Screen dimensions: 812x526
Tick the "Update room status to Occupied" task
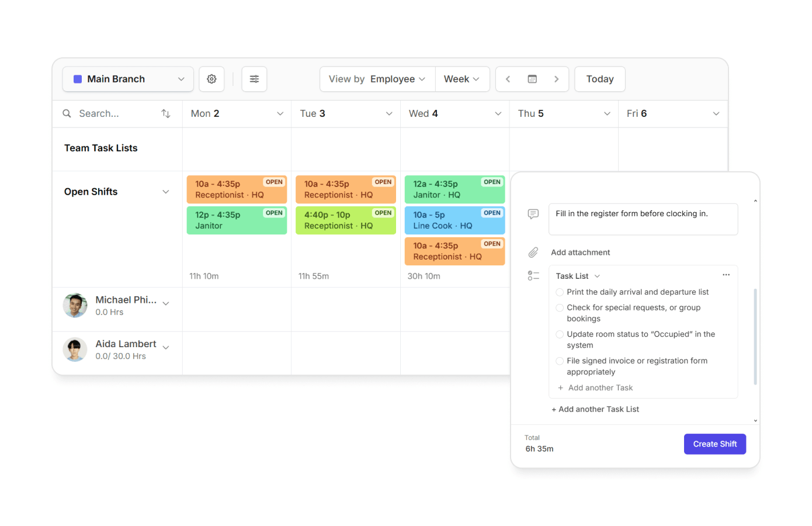(560, 334)
